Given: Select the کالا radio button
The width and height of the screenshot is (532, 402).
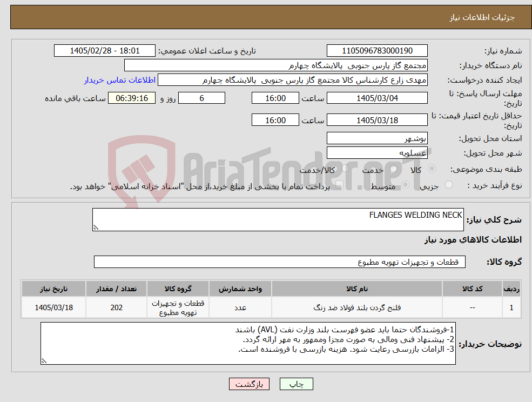Looking at the screenshot, I should [x=432, y=169].
